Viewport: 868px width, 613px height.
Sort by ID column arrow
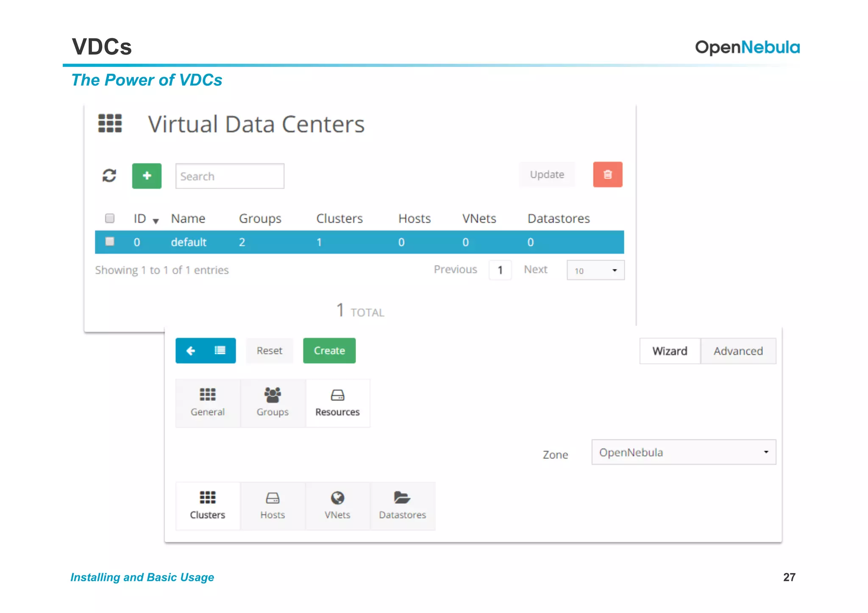[156, 221]
